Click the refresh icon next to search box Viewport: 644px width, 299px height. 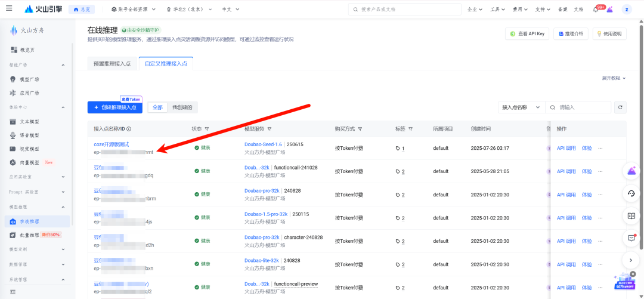click(x=620, y=107)
